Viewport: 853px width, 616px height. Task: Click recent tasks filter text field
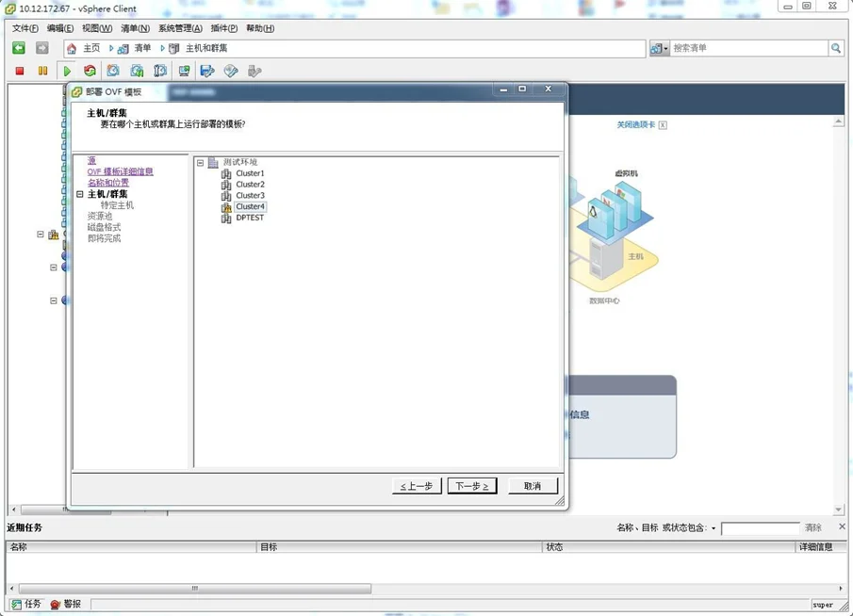click(760, 528)
